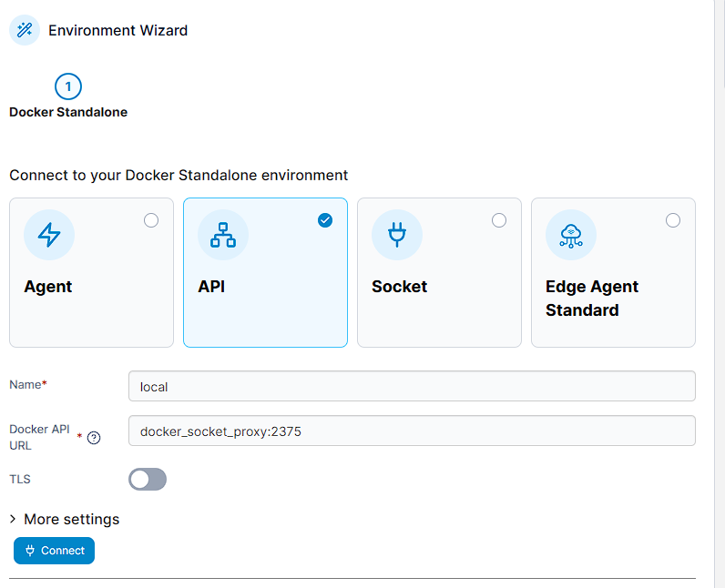Click 'Connect to your Docker Standalone environment' heading
Viewport: 725px width, 588px height.
[x=179, y=176]
